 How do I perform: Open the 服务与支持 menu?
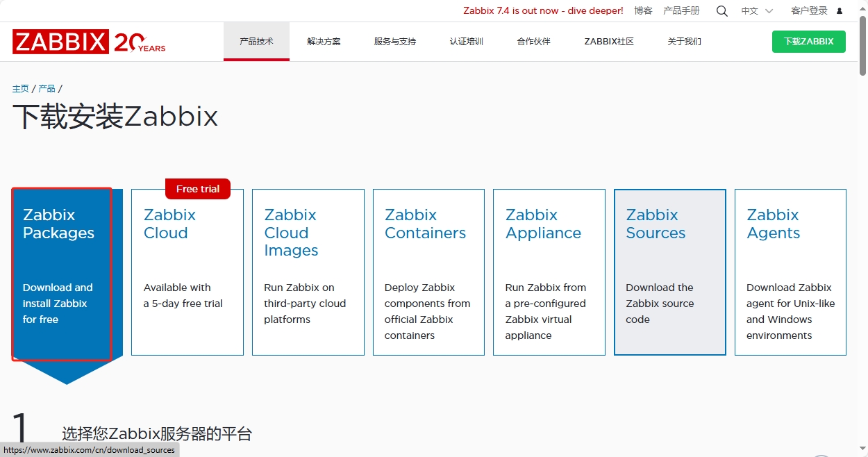coord(394,42)
